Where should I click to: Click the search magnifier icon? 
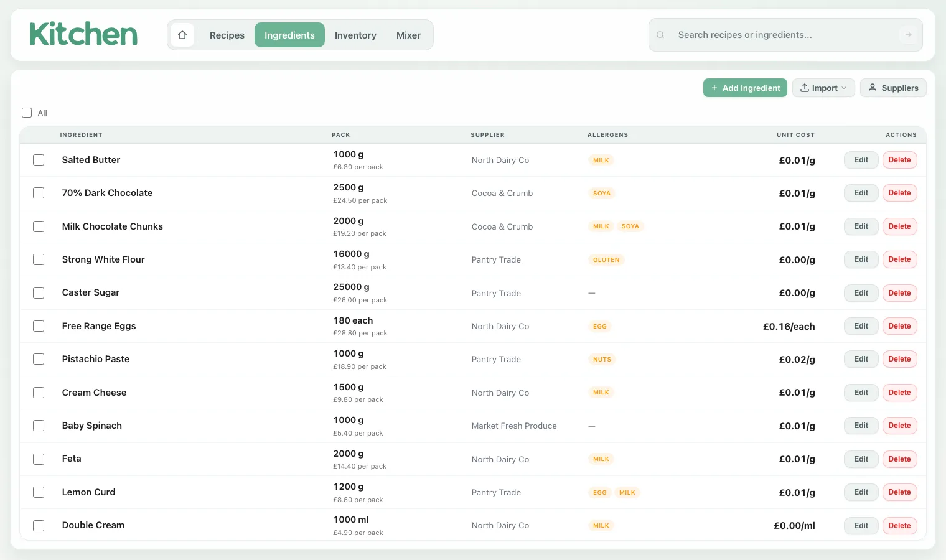[660, 35]
